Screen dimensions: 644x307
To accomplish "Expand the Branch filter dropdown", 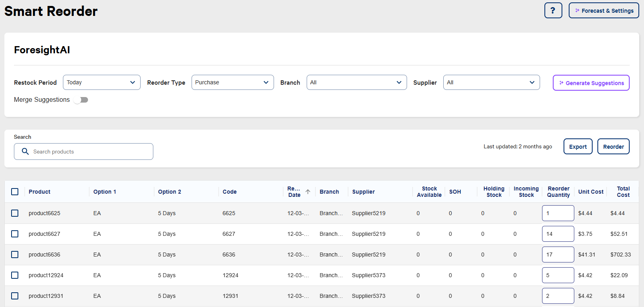I will 356,82.
